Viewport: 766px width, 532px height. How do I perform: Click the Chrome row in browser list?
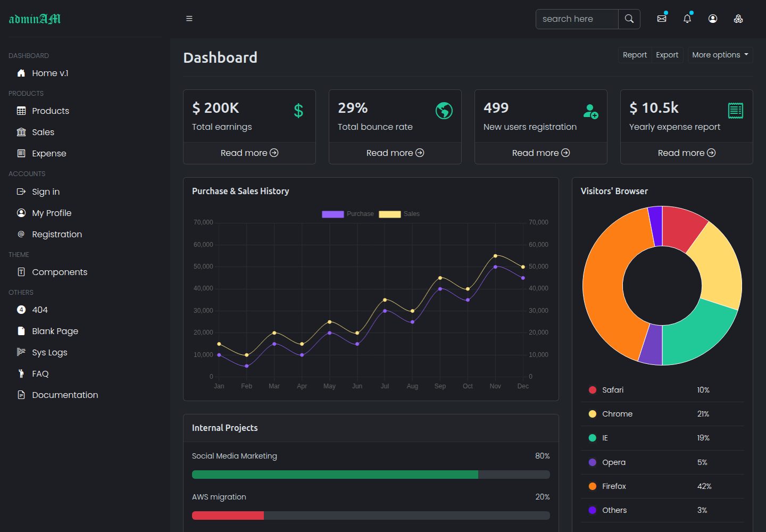pyautogui.click(x=662, y=414)
